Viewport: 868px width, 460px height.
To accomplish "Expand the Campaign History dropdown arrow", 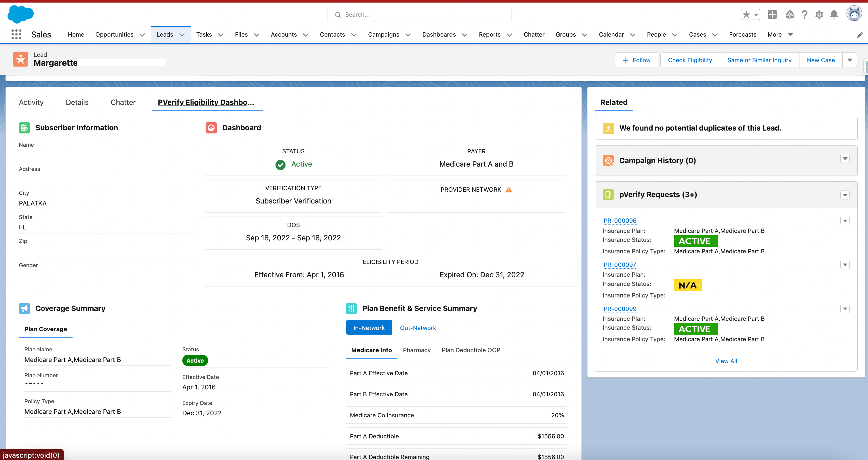I will [845, 159].
